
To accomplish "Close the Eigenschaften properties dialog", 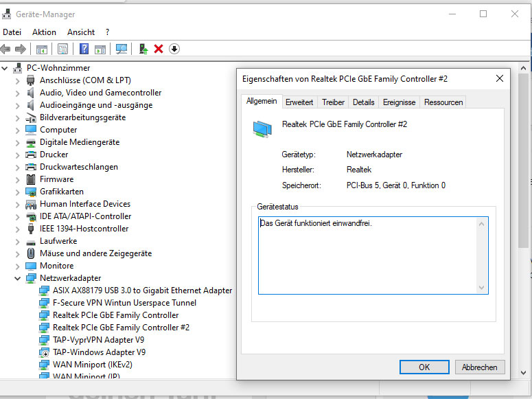I will click(500, 78).
